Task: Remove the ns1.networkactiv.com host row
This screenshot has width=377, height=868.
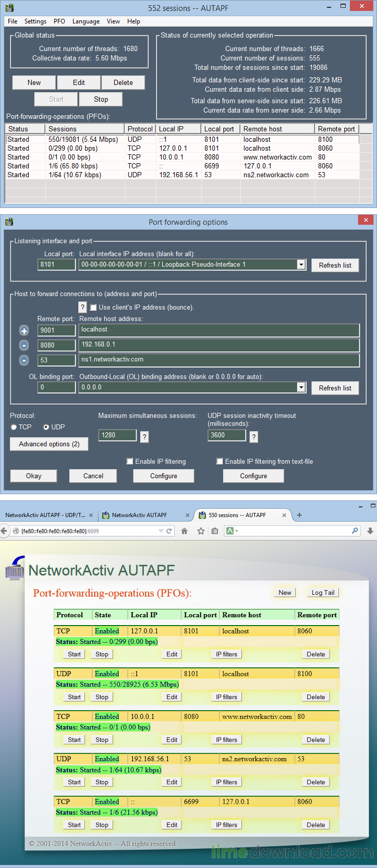Action: pyautogui.click(x=24, y=360)
